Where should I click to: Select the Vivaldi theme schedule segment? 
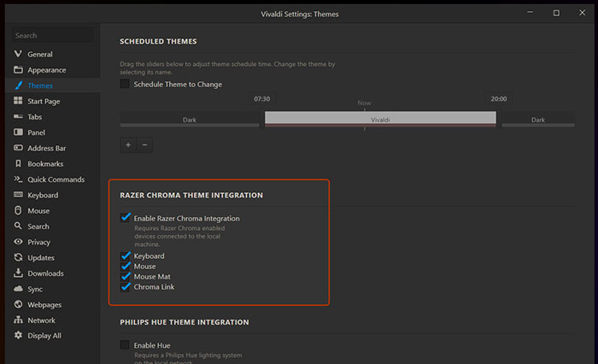tap(380, 119)
